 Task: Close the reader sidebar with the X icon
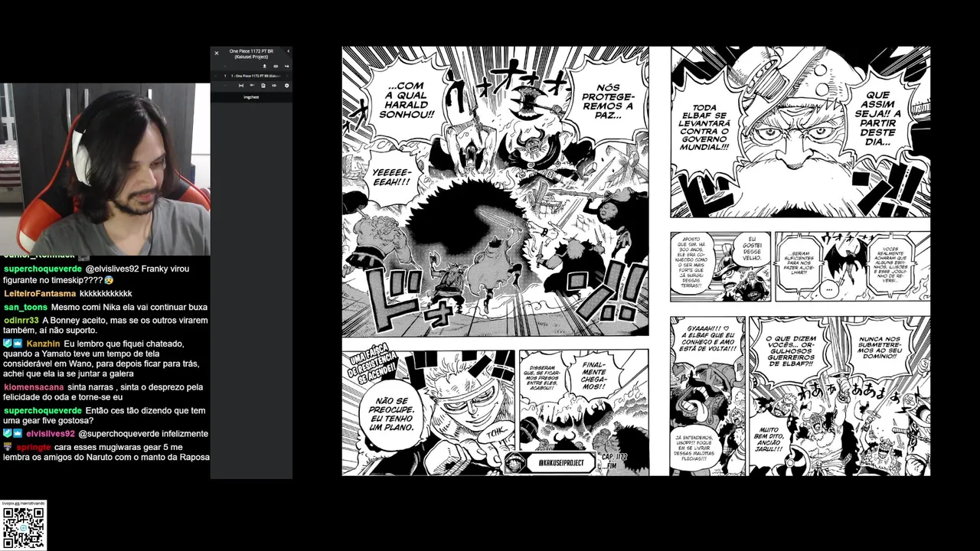(x=217, y=54)
